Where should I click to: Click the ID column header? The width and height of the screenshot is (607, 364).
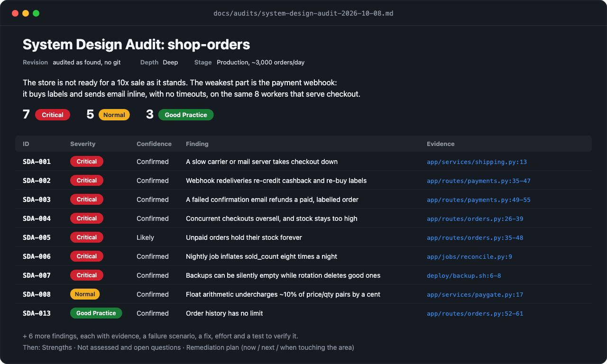26,144
